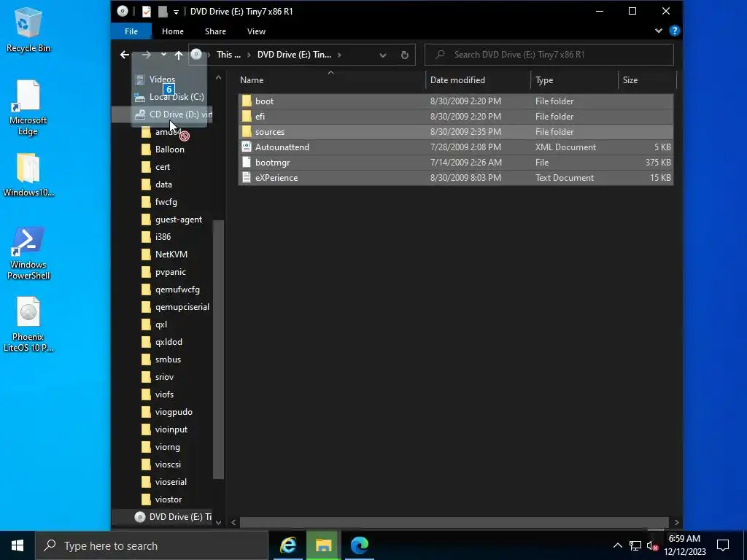Open the Recycle Bin desktop icon
This screenshot has height=560, width=747.
28,30
